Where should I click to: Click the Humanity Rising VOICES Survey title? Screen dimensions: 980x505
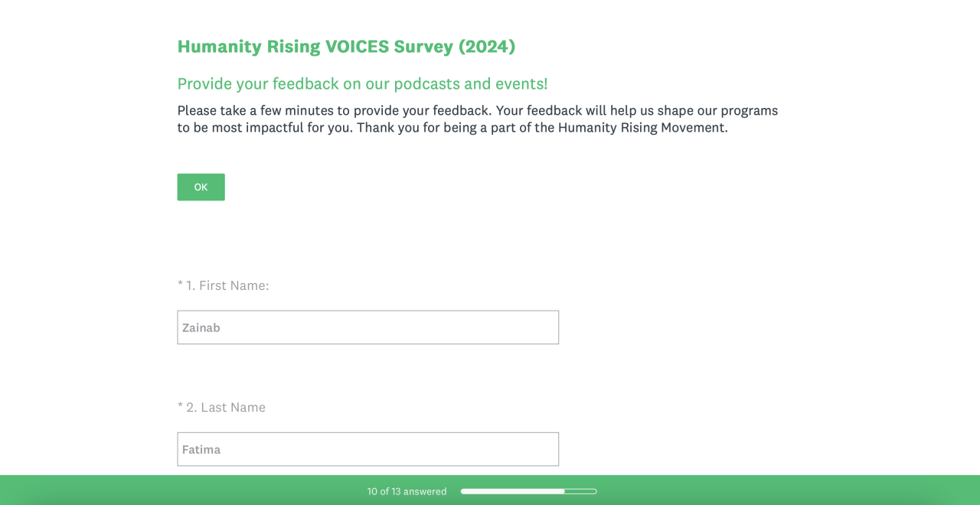(x=346, y=47)
